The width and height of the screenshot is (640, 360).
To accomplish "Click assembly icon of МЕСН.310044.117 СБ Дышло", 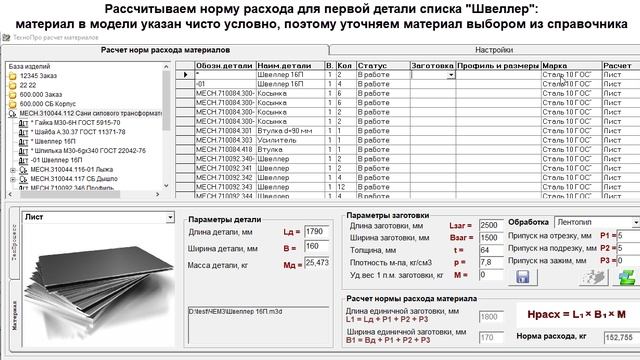I will (x=24, y=179).
